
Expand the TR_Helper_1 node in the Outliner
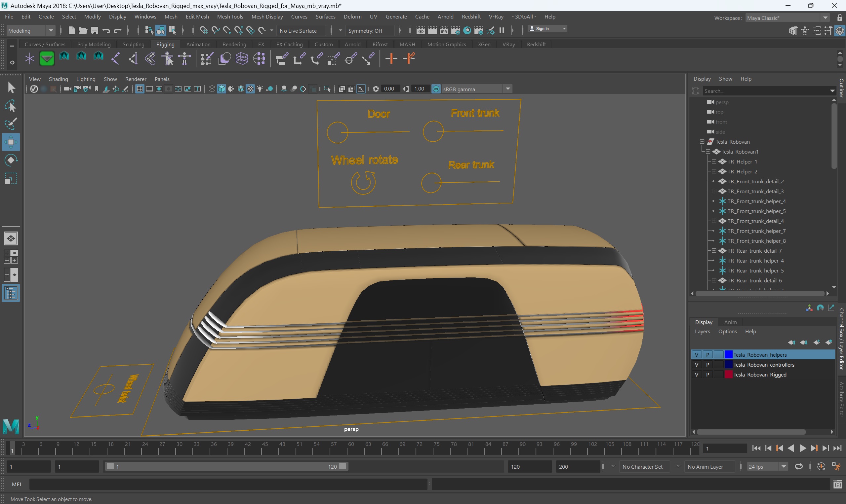[x=714, y=161]
